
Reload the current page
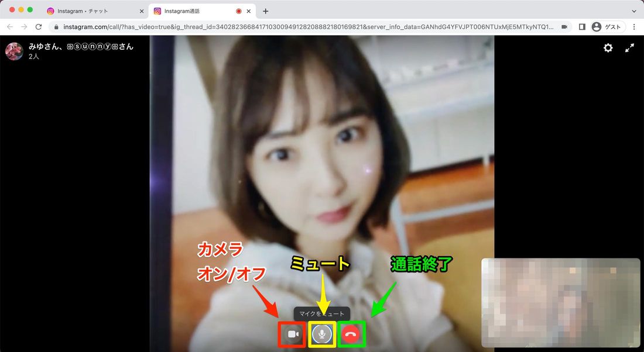pos(39,27)
